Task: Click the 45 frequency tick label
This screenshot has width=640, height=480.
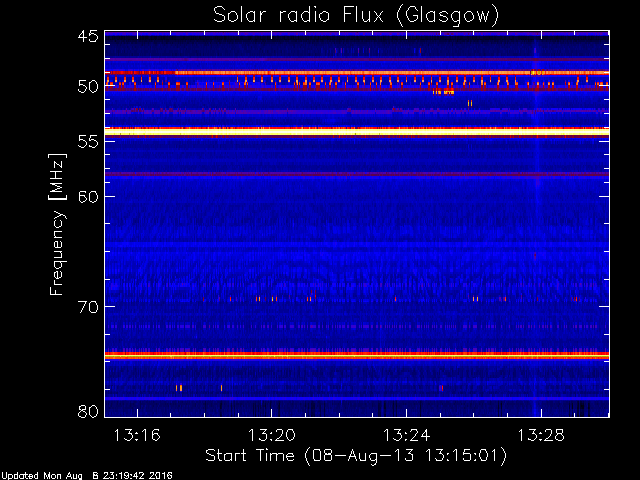Action: 88,36
